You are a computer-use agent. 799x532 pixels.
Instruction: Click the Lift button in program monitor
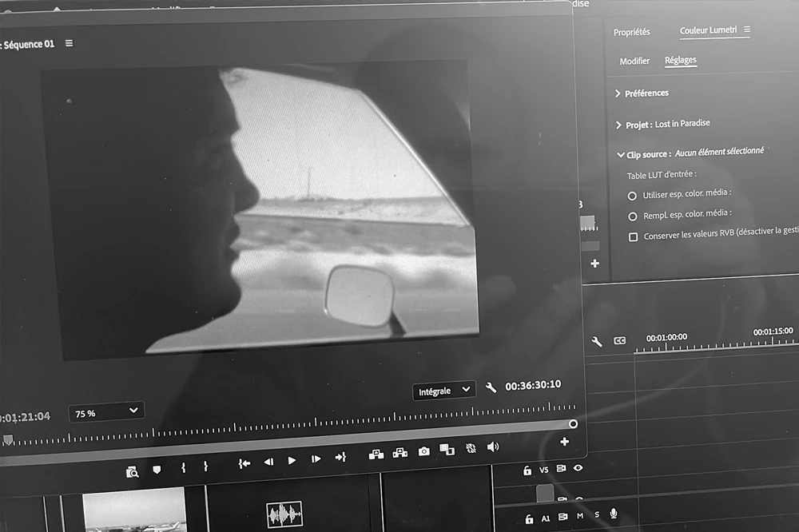[x=376, y=455]
